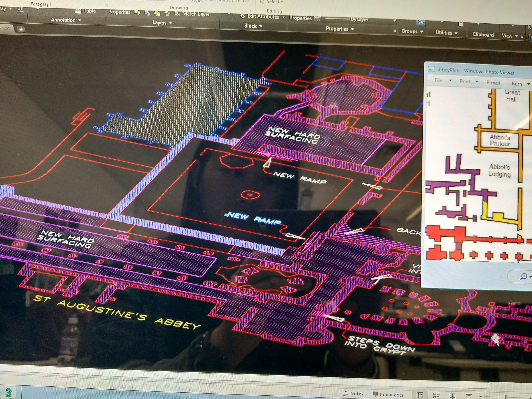This screenshot has height=399, width=532.
Task: Click the abbeyPlan image in Photo Viewer
Action: pos(478,174)
